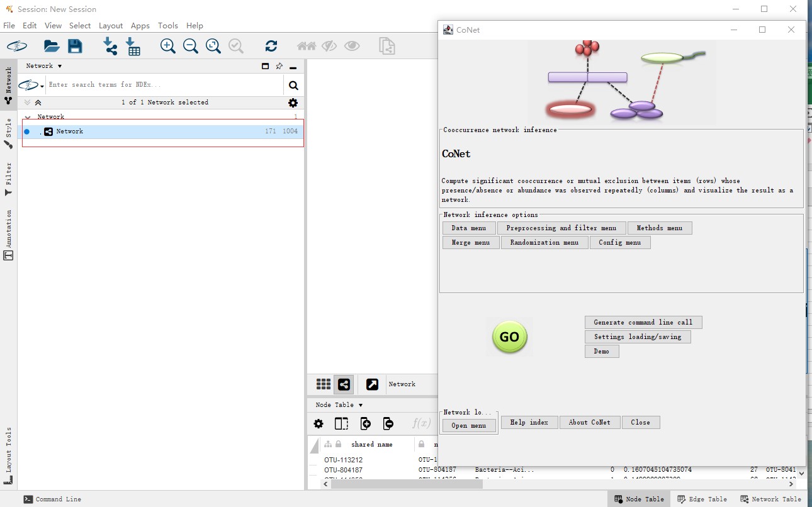
Task: Click the first neighbors (houses) toolbar icon
Action: point(307,46)
